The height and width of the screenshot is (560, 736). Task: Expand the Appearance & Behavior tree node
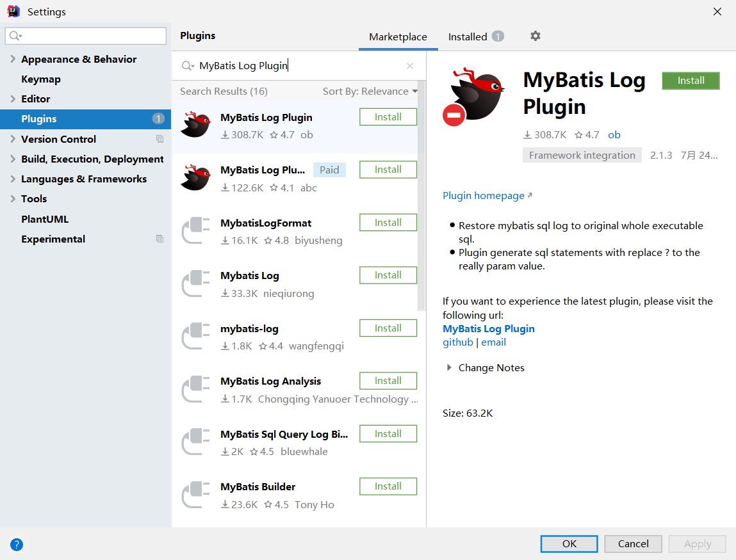click(12, 59)
